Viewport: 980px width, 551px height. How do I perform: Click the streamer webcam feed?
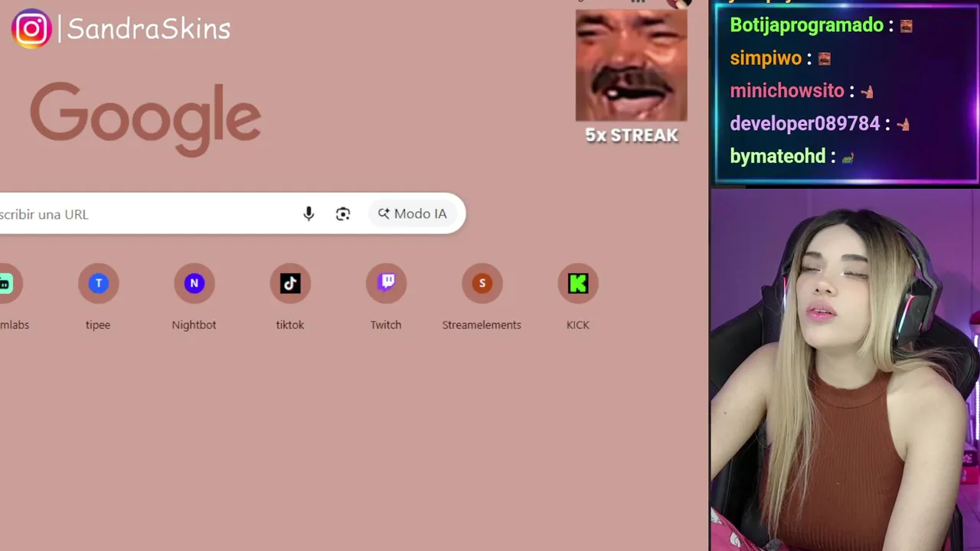(x=845, y=370)
